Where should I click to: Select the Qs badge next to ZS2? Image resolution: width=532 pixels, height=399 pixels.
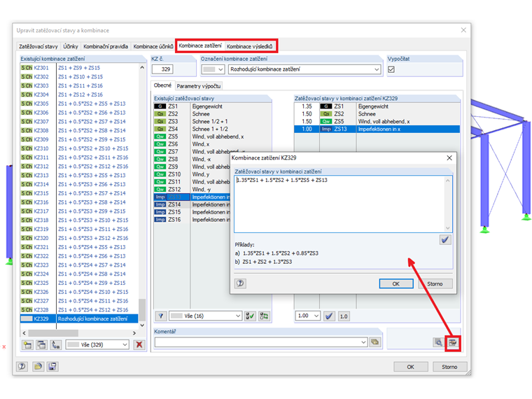pyautogui.click(x=160, y=114)
